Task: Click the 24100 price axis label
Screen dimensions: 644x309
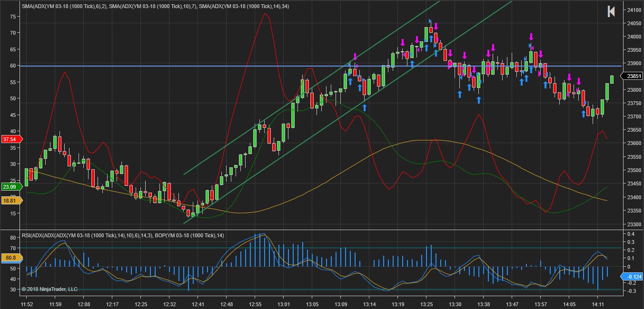Action: pyautogui.click(x=634, y=10)
